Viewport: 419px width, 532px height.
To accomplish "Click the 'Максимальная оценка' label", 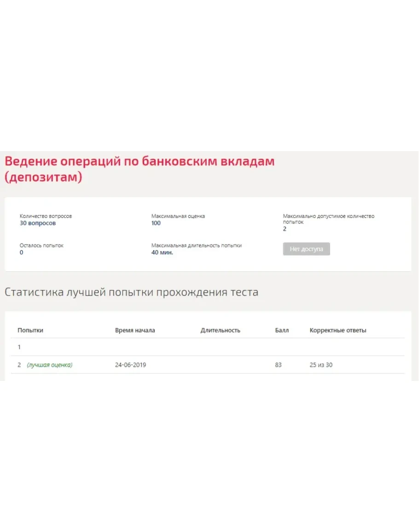I will click(178, 216).
